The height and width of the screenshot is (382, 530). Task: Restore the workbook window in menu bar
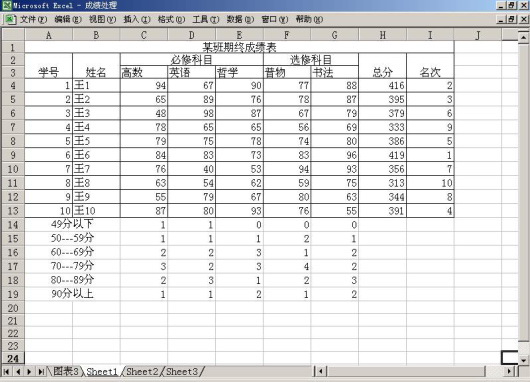coord(512,19)
